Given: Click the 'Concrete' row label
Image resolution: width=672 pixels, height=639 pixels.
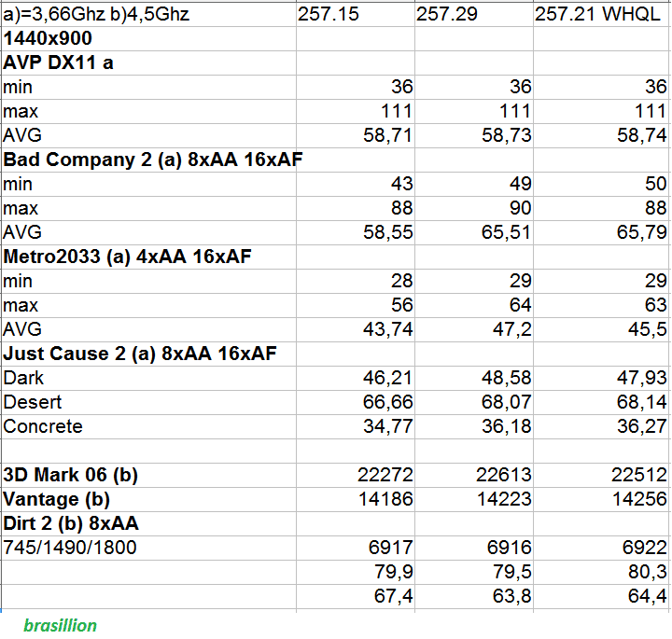Looking at the screenshot, I should 148,426.
